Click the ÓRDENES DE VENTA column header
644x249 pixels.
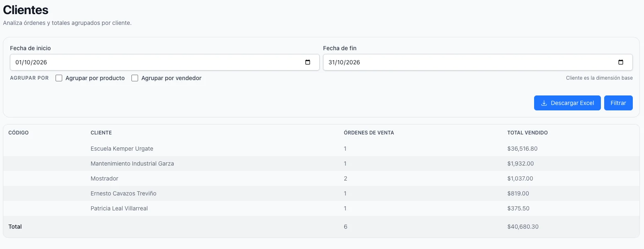pos(369,133)
